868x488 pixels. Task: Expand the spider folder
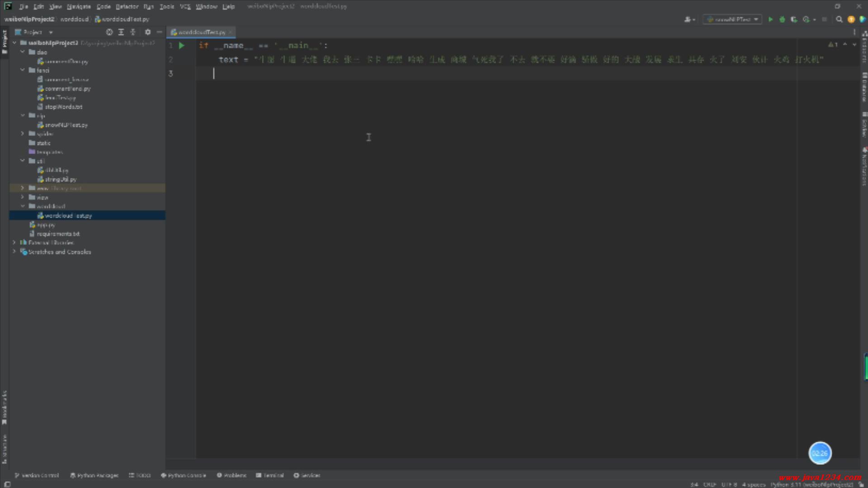[22, 134]
